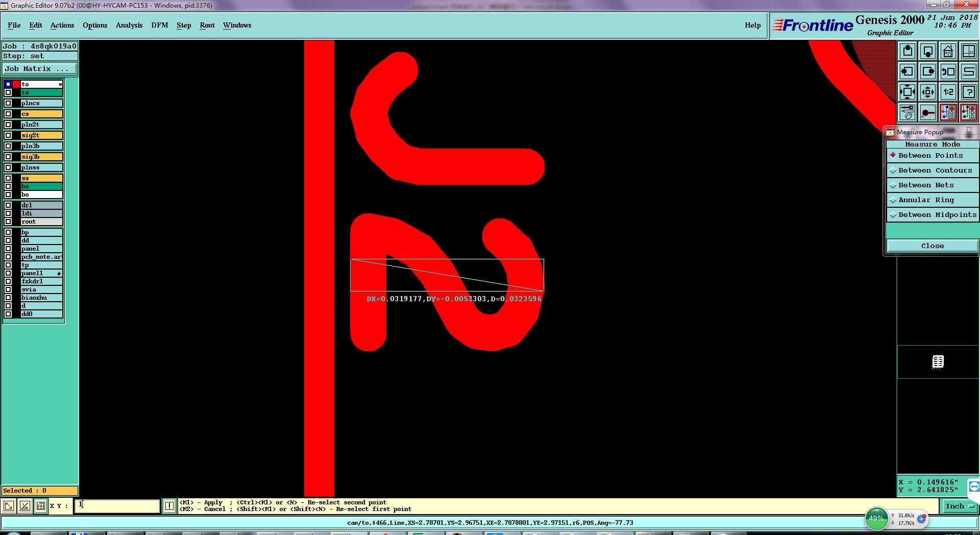Open the Rout menu
The width and height of the screenshot is (980, 535).
(207, 25)
